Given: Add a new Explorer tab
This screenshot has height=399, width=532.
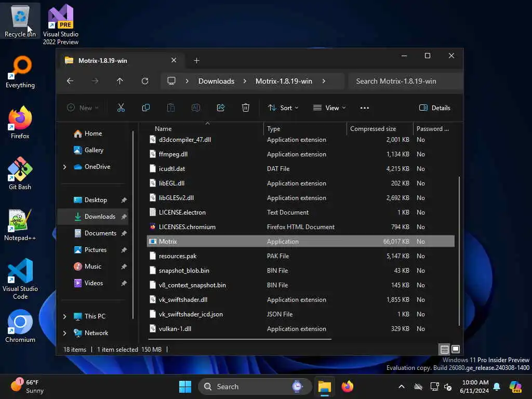Looking at the screenshot, I should pos(196,60).
